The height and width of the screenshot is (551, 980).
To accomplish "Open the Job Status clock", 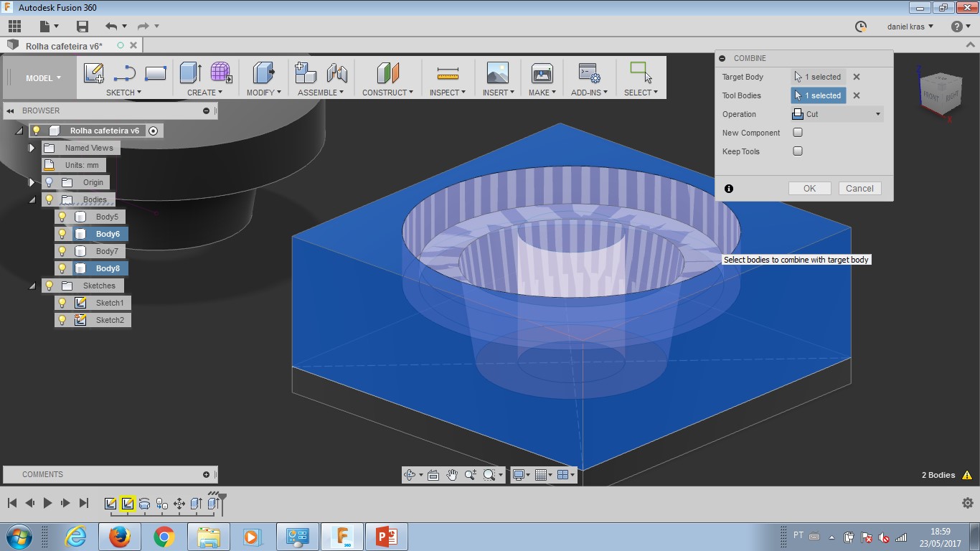I will click(861, 27).
